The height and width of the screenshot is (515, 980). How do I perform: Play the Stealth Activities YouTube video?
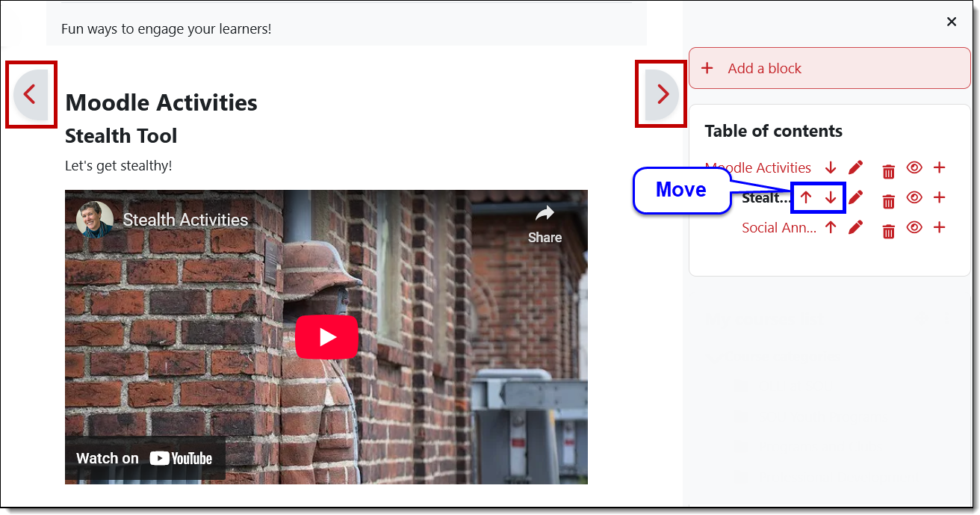point(326,337)
